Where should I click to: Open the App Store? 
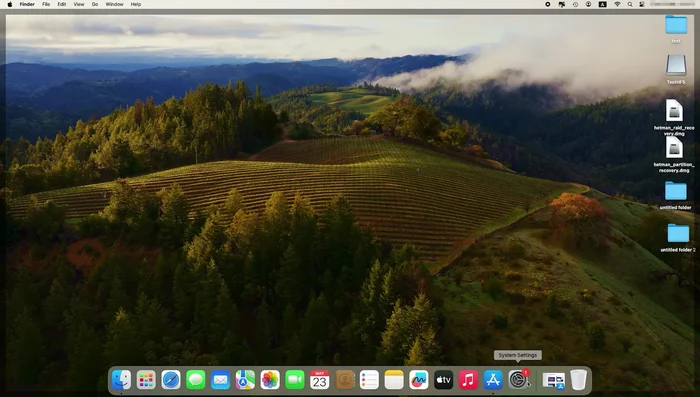(493, 380)
